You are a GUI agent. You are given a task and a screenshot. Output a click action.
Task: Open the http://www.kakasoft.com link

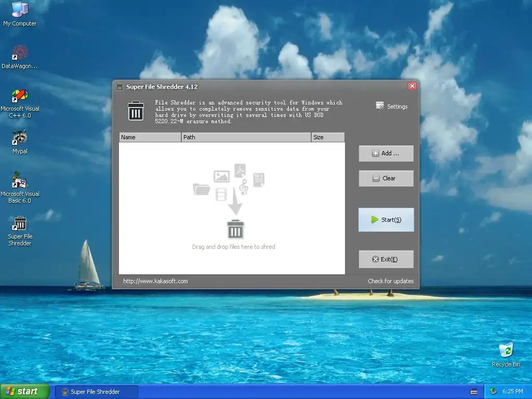pos(155,281)
